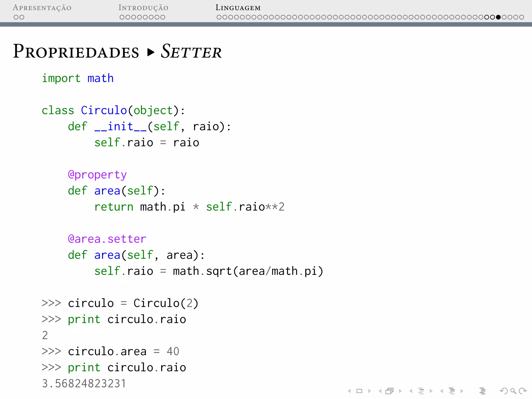Click the 'circulo = Circulo(2)' prompt line
The width and height of the screenshot is (532, 399).
tap(120, 303)
